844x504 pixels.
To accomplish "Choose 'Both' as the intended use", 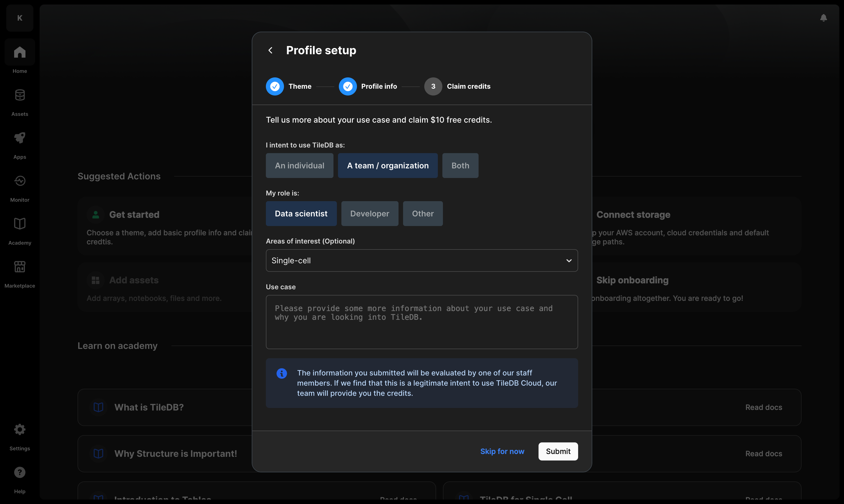I will coord(460,166).
